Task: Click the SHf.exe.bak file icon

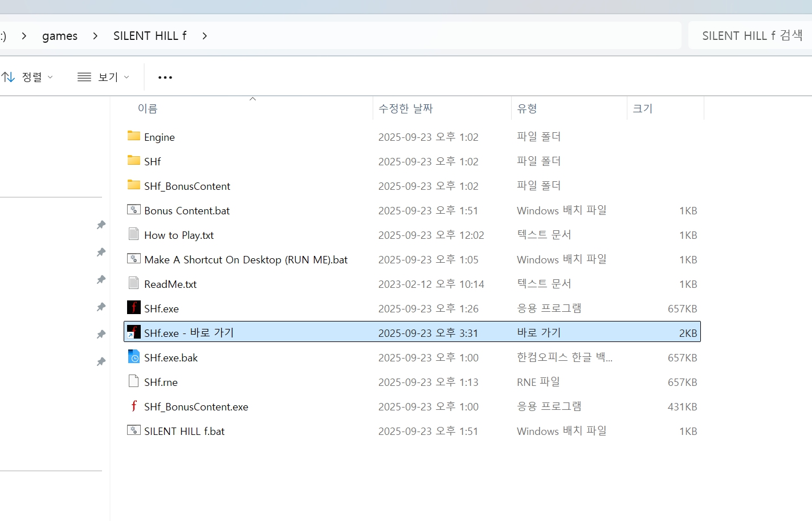Action: tap(133, 357)
